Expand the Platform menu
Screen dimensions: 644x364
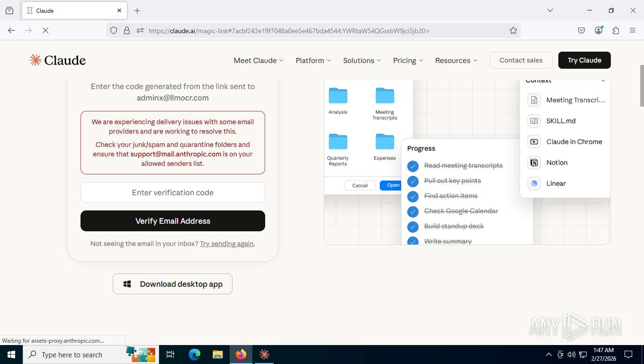pyautogui.click(x=313, y=60)
